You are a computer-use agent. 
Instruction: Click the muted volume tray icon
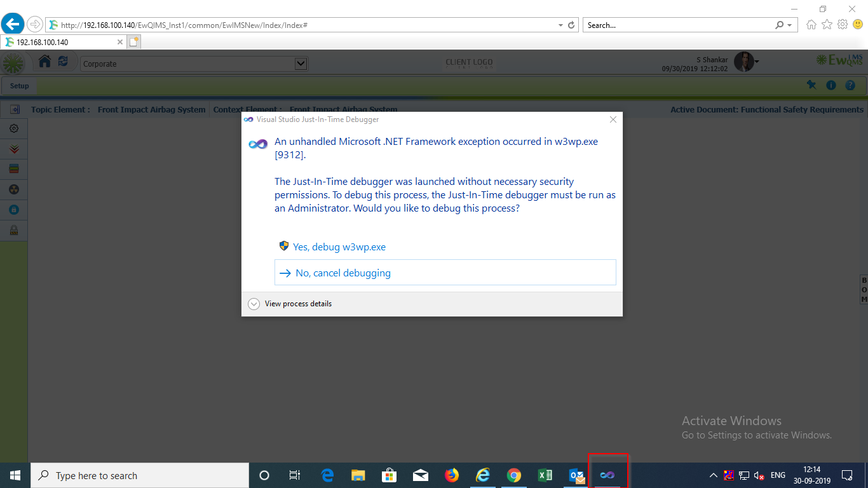[x=759, y=475]
